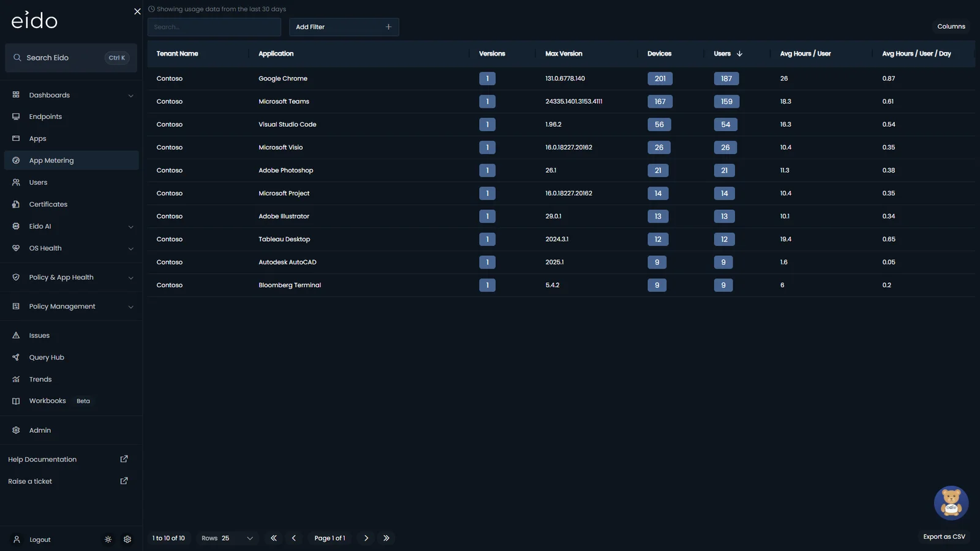Click Microsoft Teams users badge 159
This screenshot has height=551, width=980.
tap(726, 102)
